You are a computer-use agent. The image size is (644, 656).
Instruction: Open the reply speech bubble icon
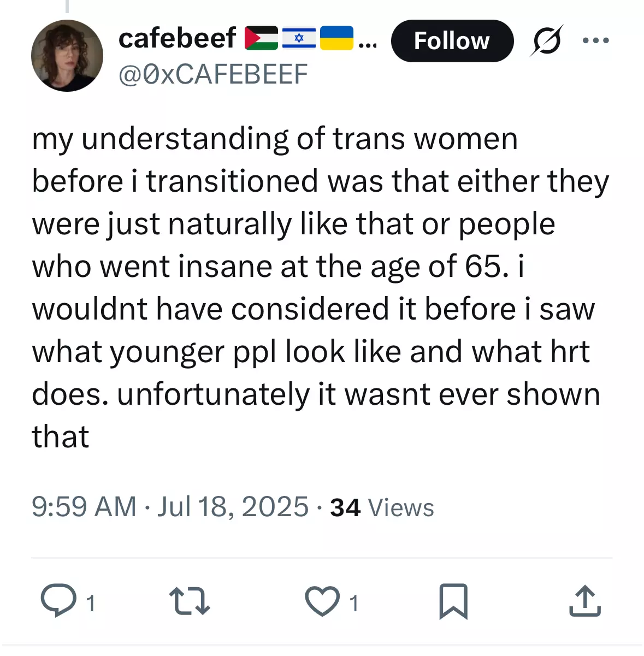tap(59, 600)
